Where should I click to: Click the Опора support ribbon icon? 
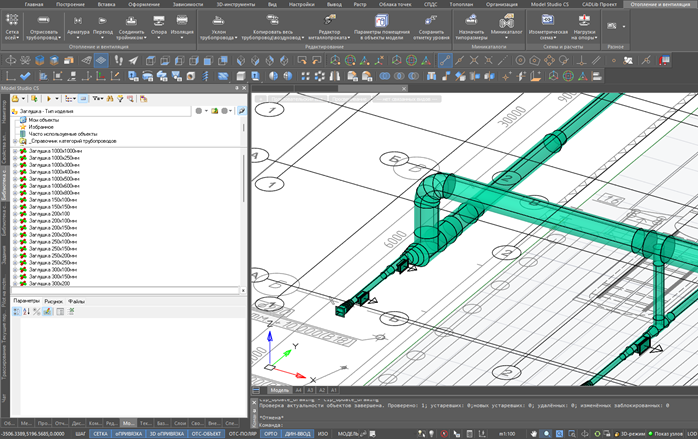tap(158, 21)
